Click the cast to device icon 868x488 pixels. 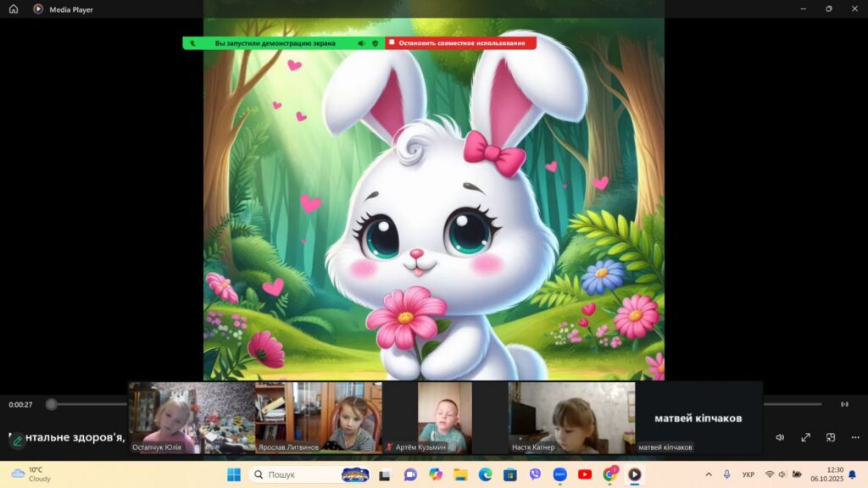click(x=844, y=404)
